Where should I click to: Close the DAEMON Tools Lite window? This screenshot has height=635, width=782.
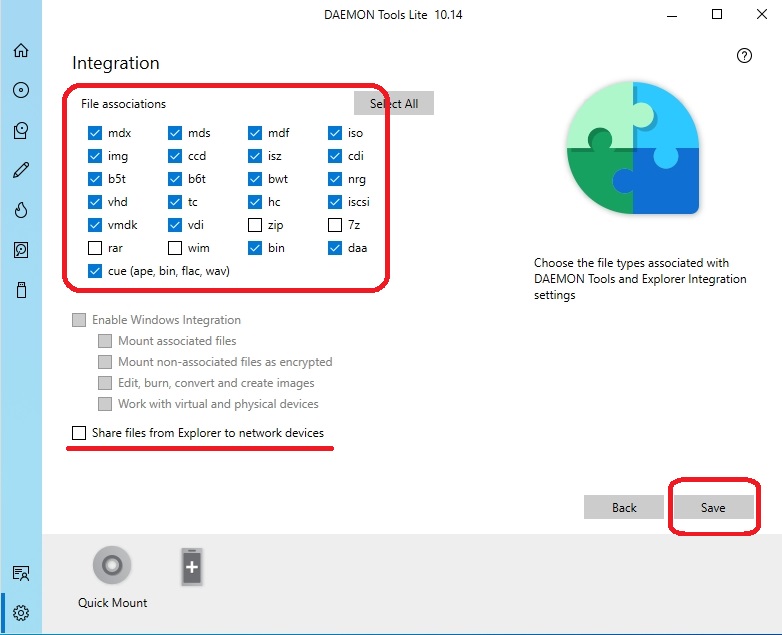point(762,14)
